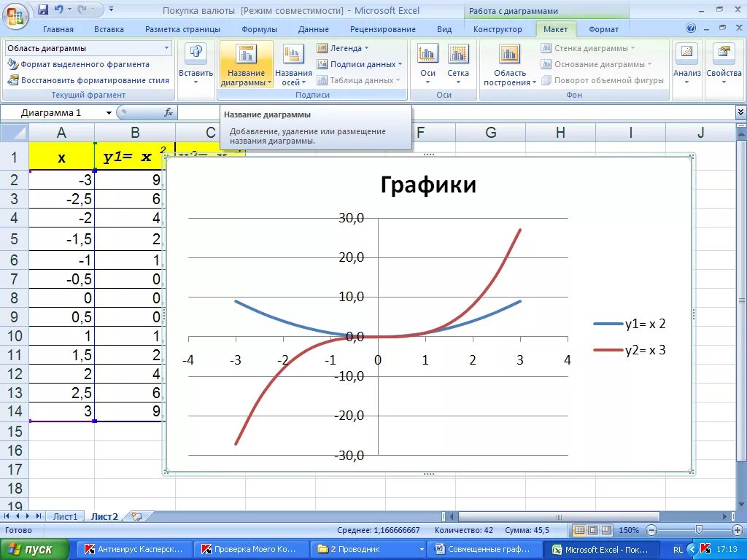Viewport: 747px width, 560px height.
Task: Undo last action in Quick Access toolbar
Action: pyautogui.click(x=59, y=9)
